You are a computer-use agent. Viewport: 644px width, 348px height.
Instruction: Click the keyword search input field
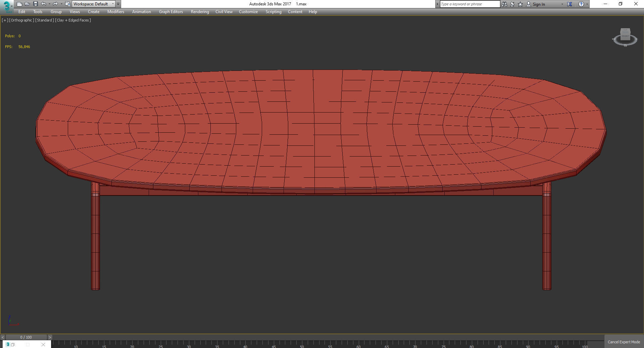[470, 4]
